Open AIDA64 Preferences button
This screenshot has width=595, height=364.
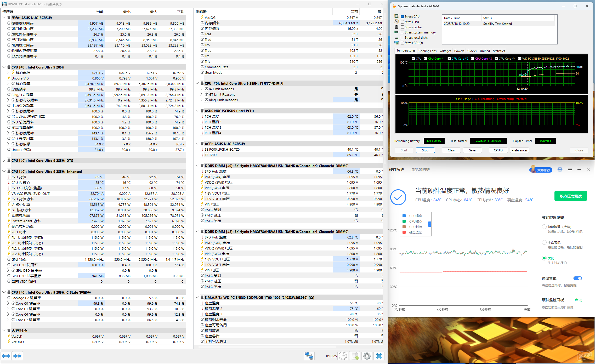click(519, 150)
